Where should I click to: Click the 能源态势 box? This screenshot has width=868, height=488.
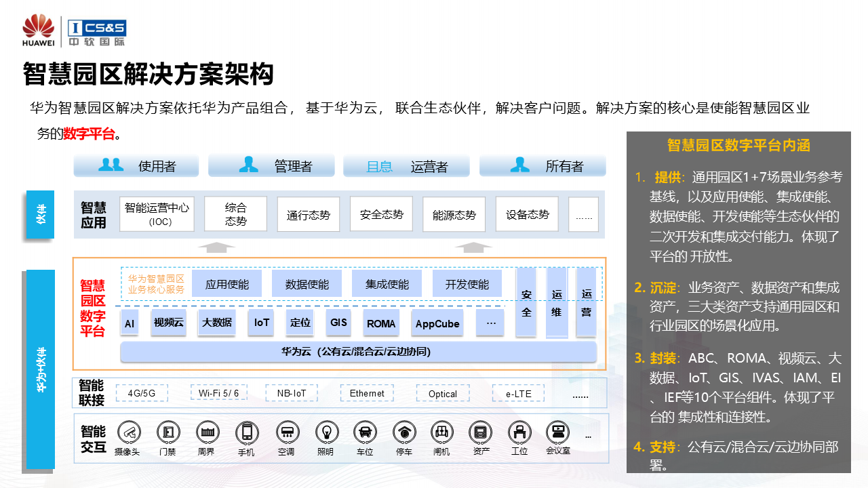point(454,214)
